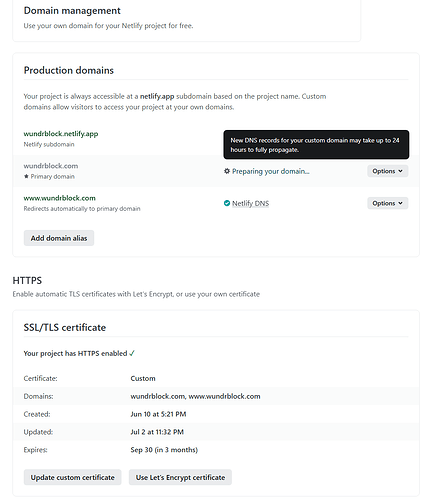Viewport: 424px width, 500px height.
Task: Click the gear icon beside Preparing your domain
Action: (227, 171)
